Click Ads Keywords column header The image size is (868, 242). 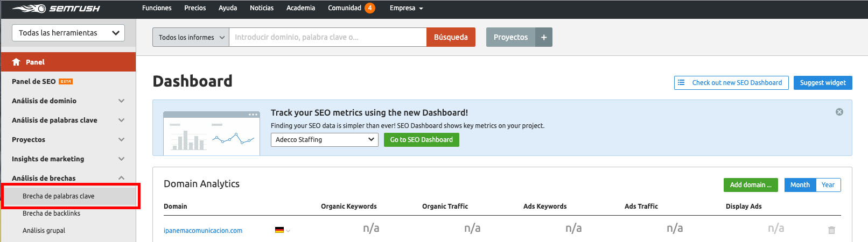pyautogui.click(x=545, y=206)
